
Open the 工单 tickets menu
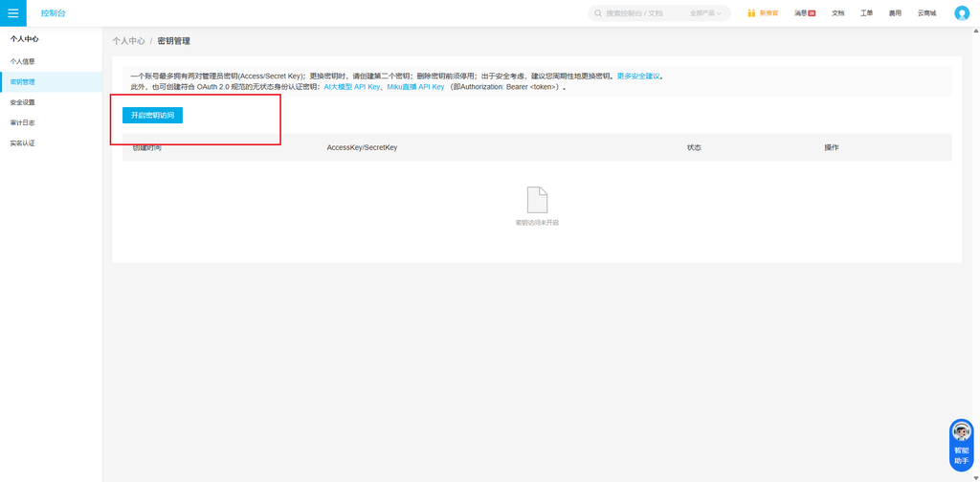click(x=867, y=13)
